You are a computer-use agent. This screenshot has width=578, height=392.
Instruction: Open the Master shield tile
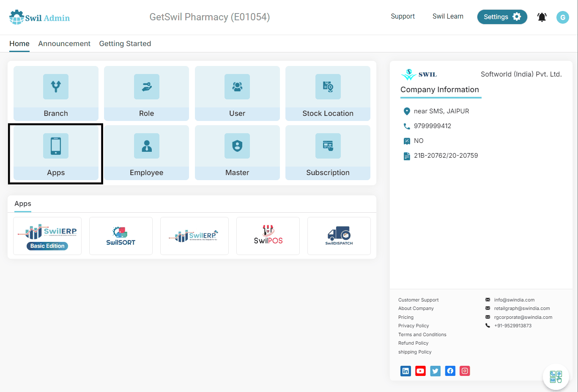pos(237,153)
